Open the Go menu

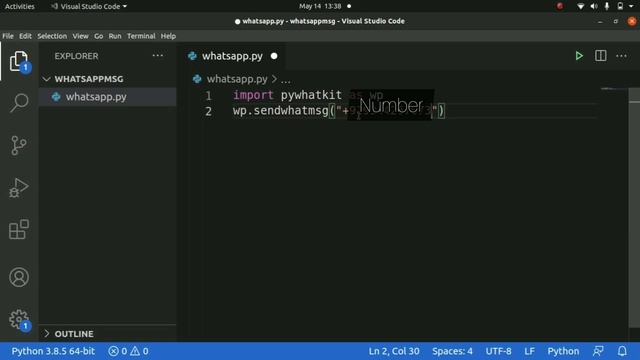click(98, 36)
